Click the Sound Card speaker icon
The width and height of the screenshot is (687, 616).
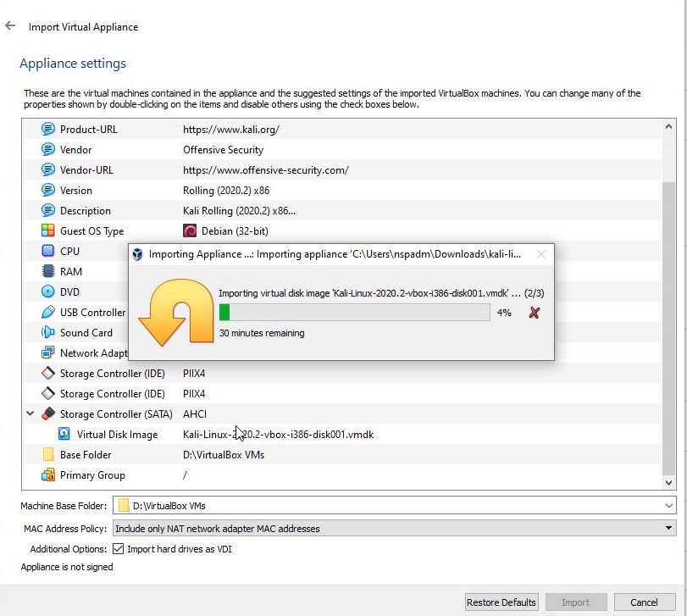[x=47, y=332]
